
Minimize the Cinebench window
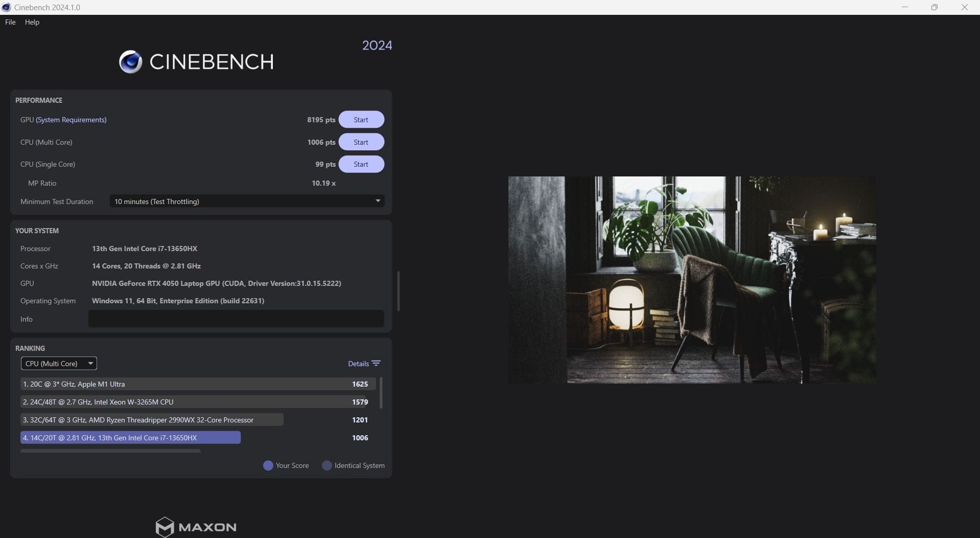[905, 7]
